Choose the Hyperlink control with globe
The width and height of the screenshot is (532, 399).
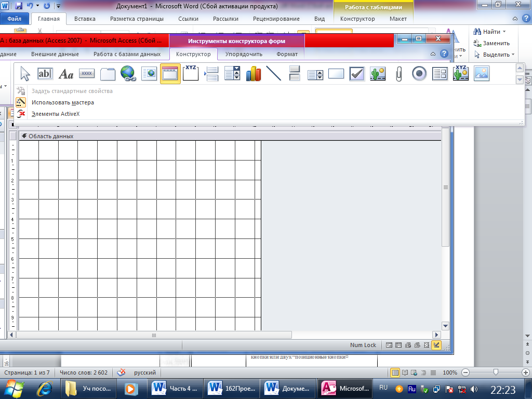click(128, 74)
